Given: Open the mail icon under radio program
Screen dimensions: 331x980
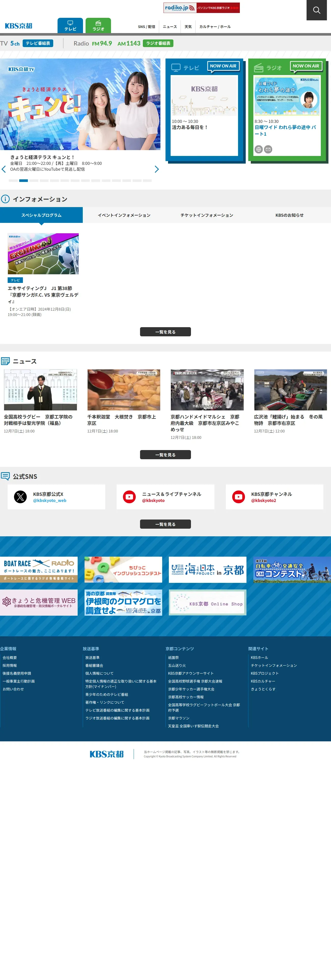Looking at the screenshot, I should (x=268, y=150).
